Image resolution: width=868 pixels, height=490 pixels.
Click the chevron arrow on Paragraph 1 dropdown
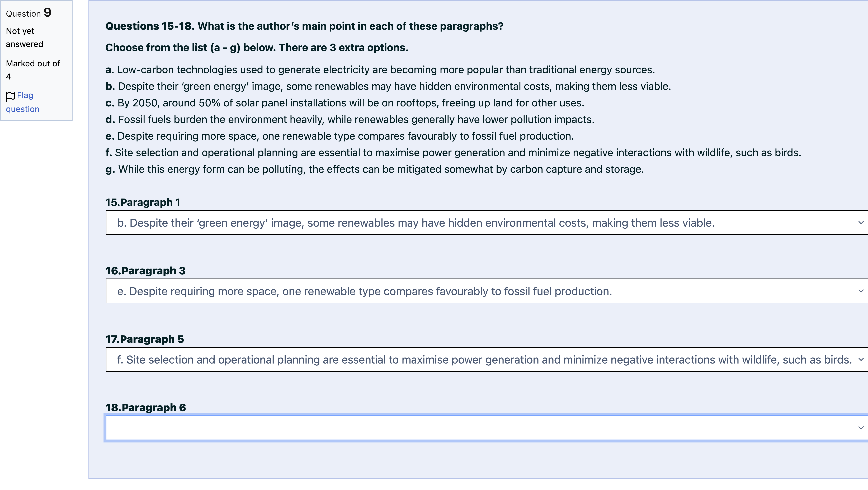[x=861, y=223]
